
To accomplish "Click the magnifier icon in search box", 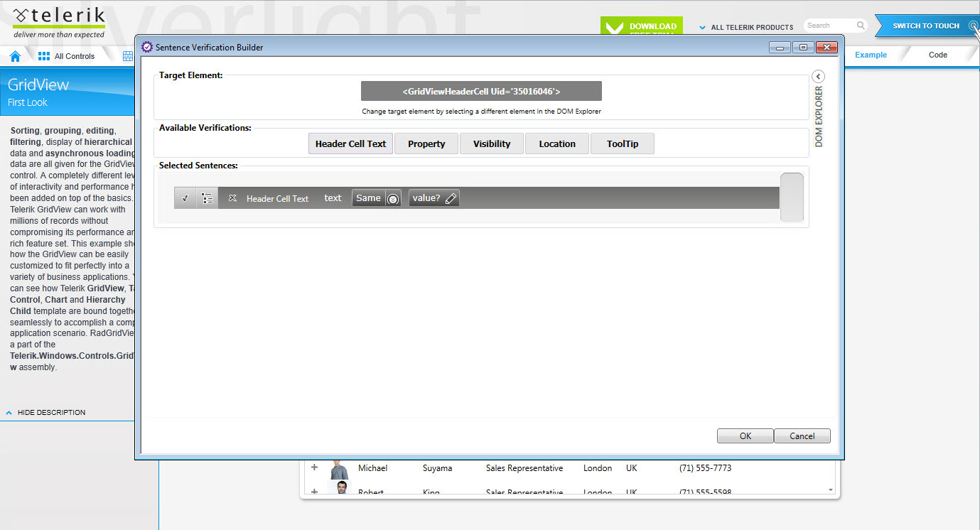I will pos(861,26).
